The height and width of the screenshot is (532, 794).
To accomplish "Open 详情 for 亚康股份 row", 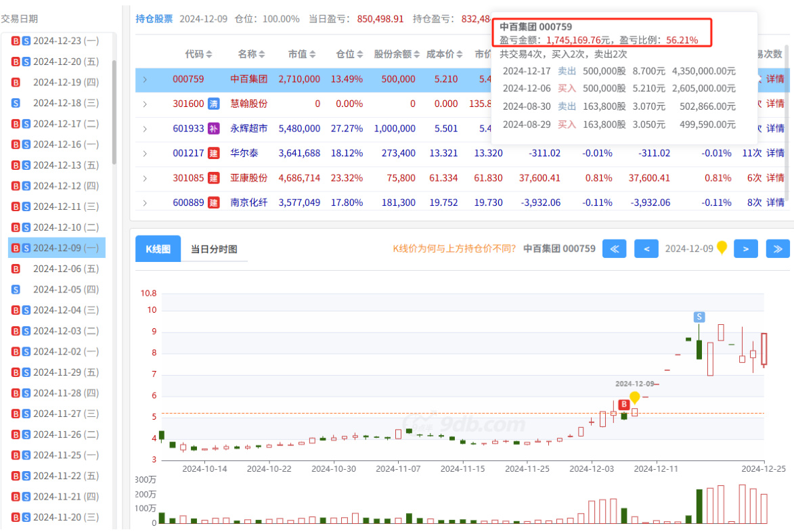I will 775,177.
